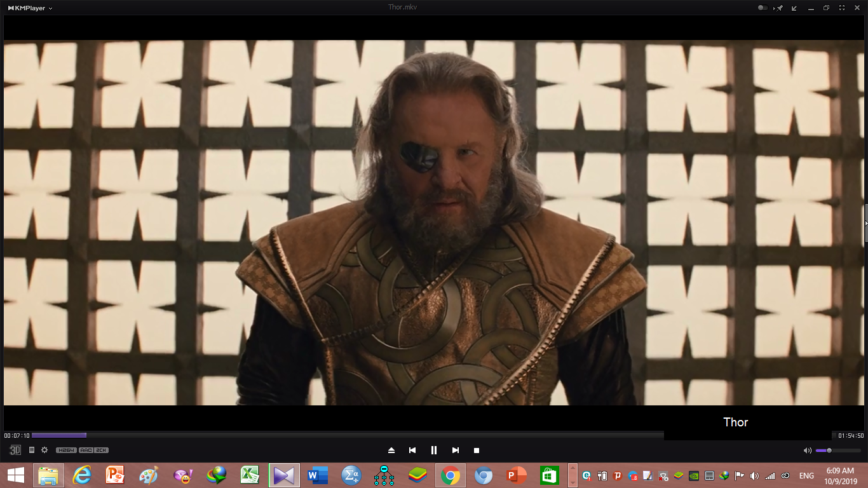Open the control box gear settings
The image size is (868, 488).
pos(44,450)
